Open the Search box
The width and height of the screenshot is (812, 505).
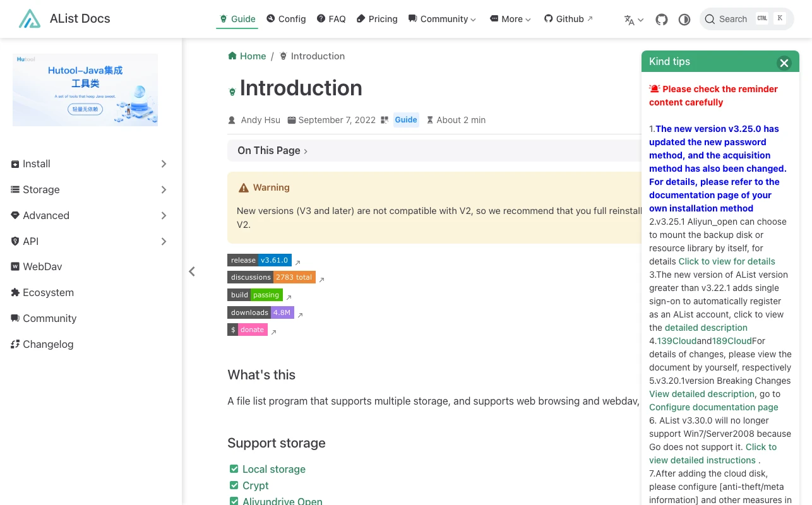[746, 19]
